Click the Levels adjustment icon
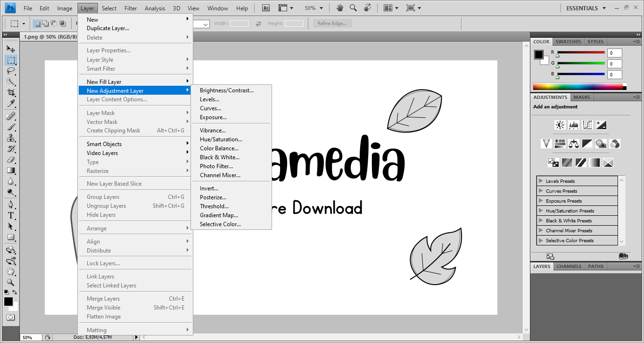Screen dimensions: 644x343 [573, 125]
